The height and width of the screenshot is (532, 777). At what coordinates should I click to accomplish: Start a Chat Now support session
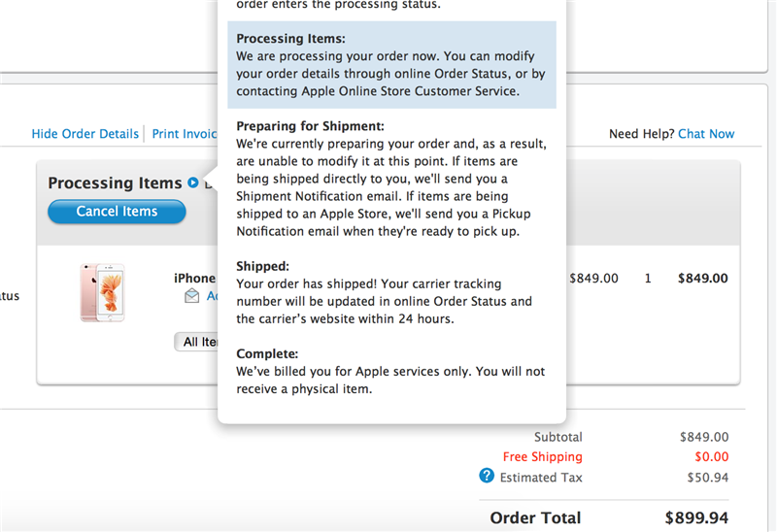(x=706, y=134)
